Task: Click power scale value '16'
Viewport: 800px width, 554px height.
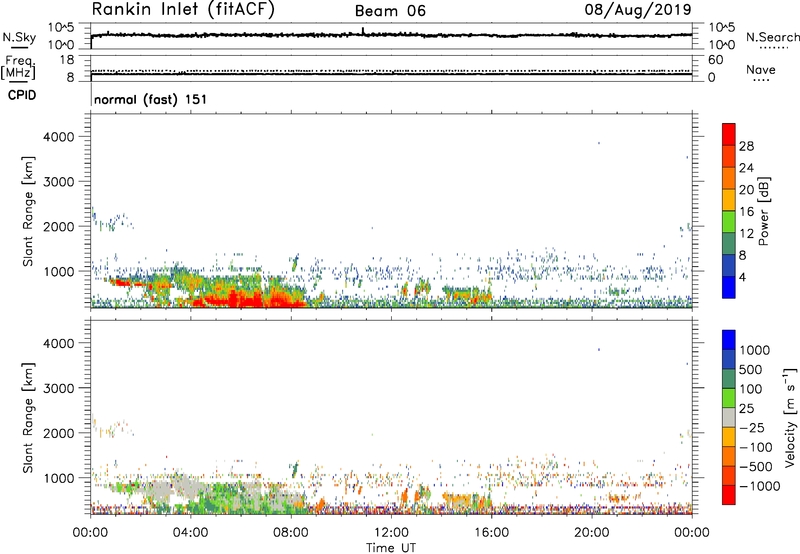Action: point(746,212)
